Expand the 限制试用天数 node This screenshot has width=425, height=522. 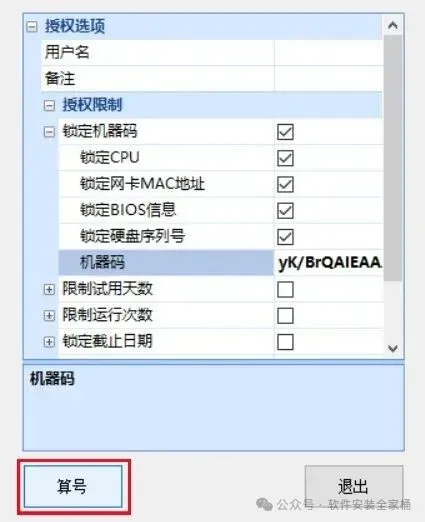click(x=49, y=289)
